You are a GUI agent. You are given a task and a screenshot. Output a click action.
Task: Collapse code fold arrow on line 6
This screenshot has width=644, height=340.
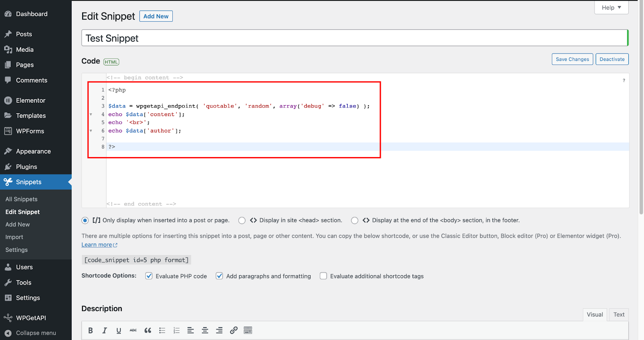91,131
